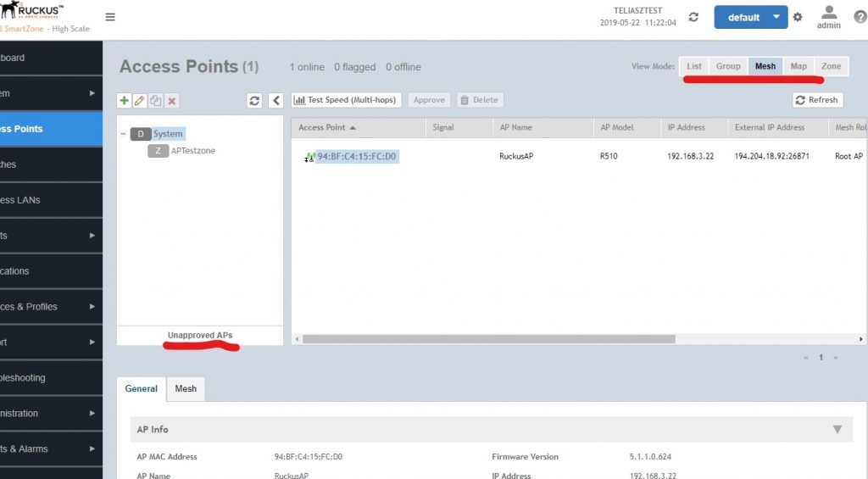Image resolution: width=868 pixels, height=479 pixels.
Task: Open the help question mark icon
Action: tap(860, 18)
